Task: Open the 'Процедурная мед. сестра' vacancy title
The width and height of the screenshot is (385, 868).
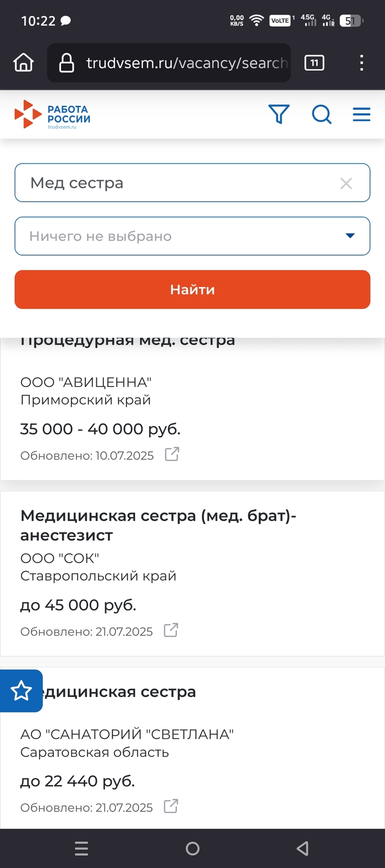Action: pyautogui.click(x=128, y=342)
